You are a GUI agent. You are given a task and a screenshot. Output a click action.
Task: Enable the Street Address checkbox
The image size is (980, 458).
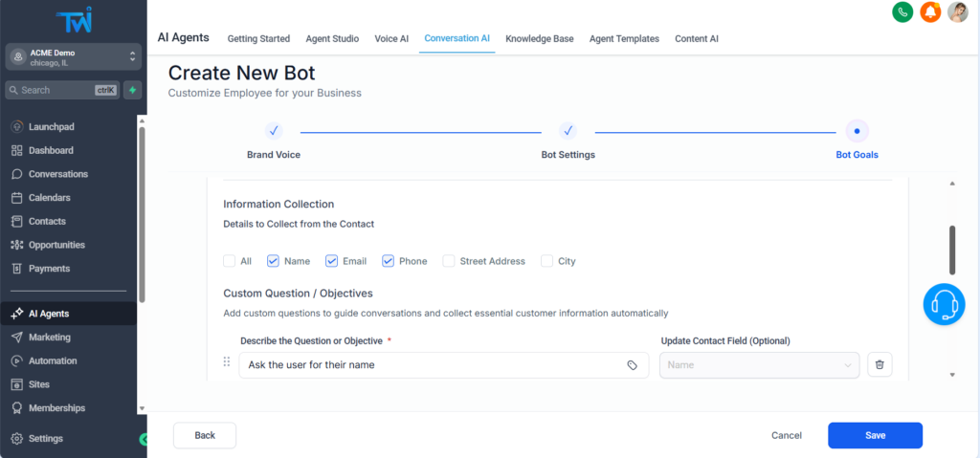click(x=448, y=261)
